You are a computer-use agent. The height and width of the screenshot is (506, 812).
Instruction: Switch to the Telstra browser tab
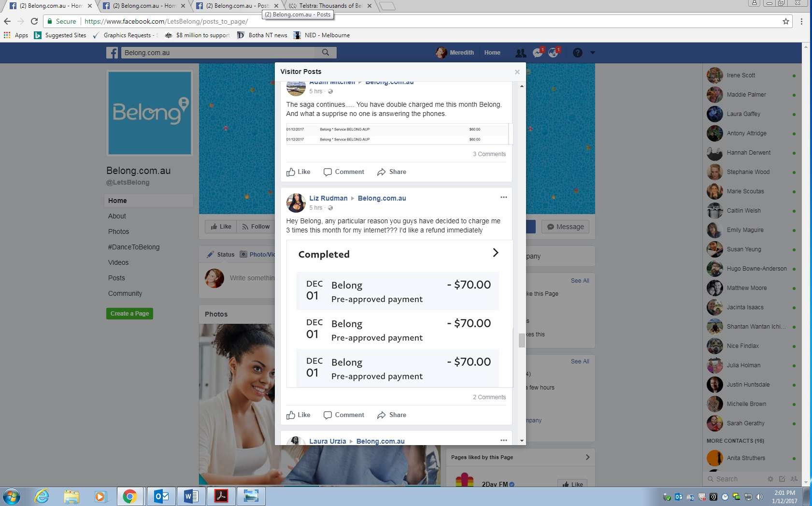(x=328, y=6)
